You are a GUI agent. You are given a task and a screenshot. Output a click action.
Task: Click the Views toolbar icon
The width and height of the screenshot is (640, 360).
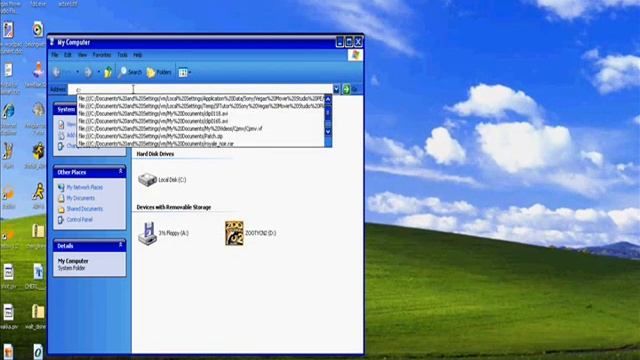tap(183, 72)
